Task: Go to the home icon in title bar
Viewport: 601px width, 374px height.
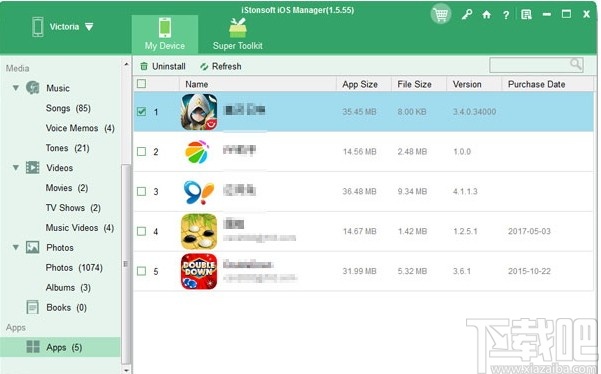Action: [486, 15]
